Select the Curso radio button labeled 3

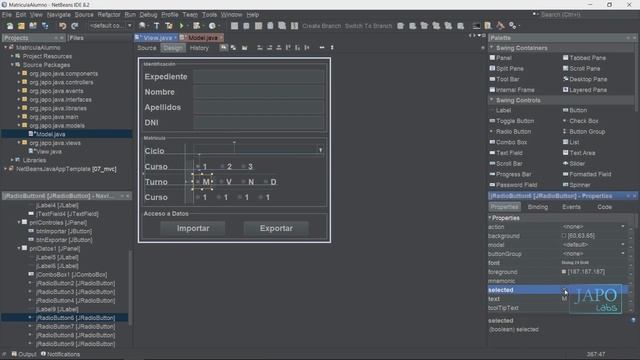(x=247, y=167)
